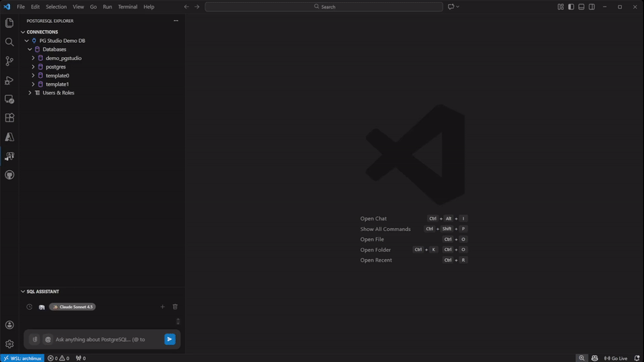The width and height of the screenshot is (644, 362).
Task: Click the title bar Search box
Action: tap(323, 6)
